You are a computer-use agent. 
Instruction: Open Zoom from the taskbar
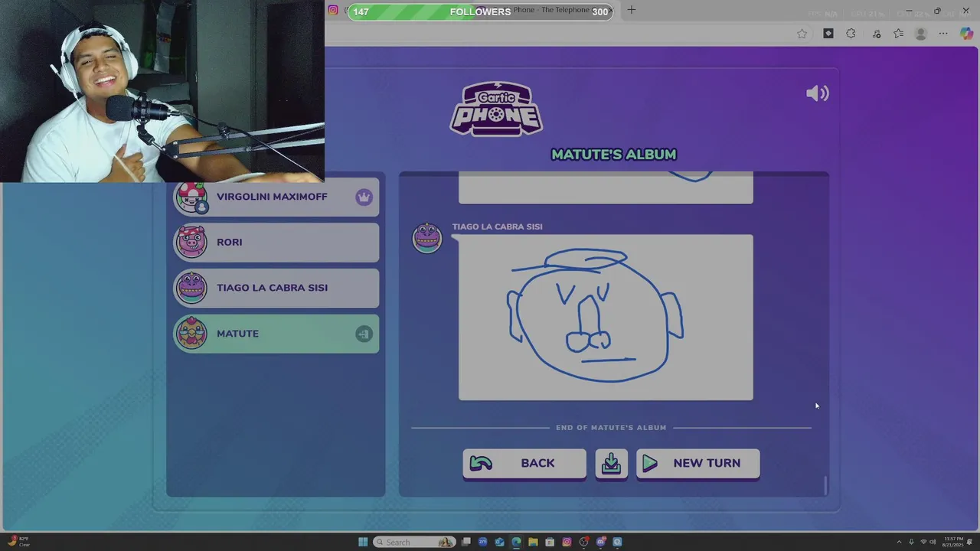482,542
